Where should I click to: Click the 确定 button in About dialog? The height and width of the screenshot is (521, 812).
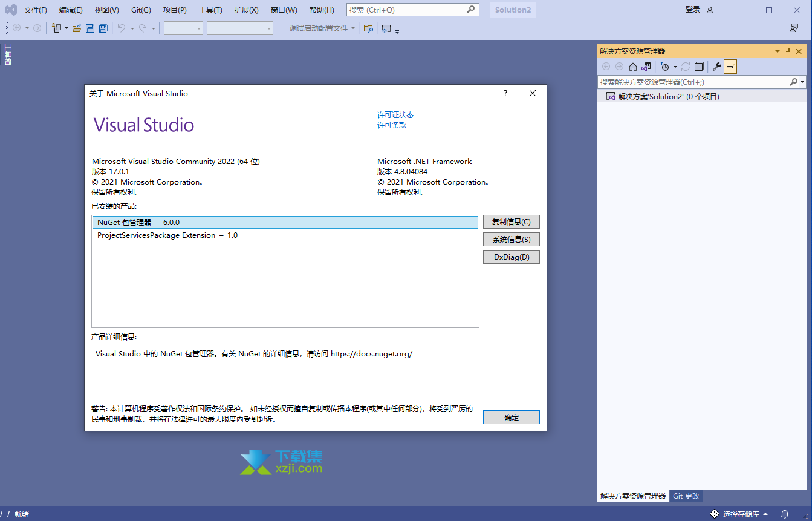[x=512, y=418]
